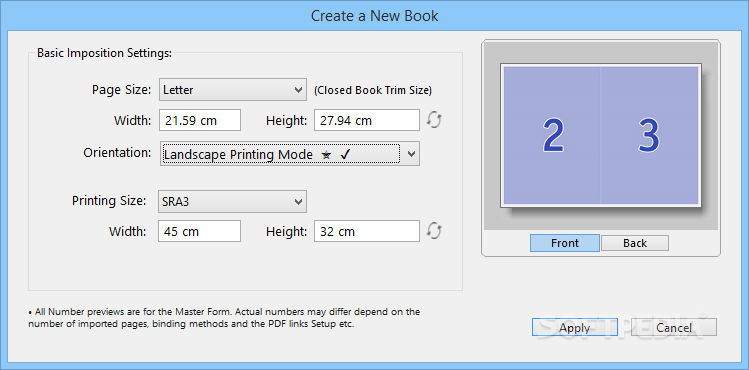Click the page Width field showing 21.59 cm
This screenshot has height=370, width=749.
200,120
